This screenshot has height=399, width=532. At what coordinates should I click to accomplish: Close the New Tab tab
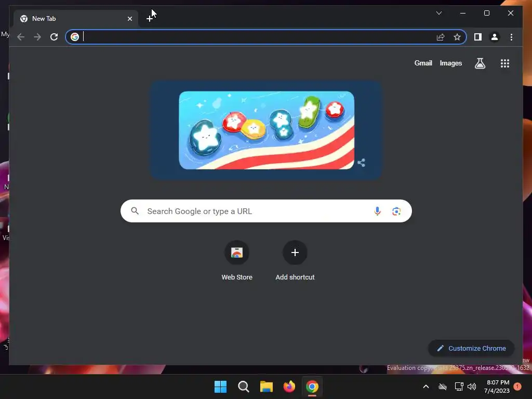coord(129,19)
